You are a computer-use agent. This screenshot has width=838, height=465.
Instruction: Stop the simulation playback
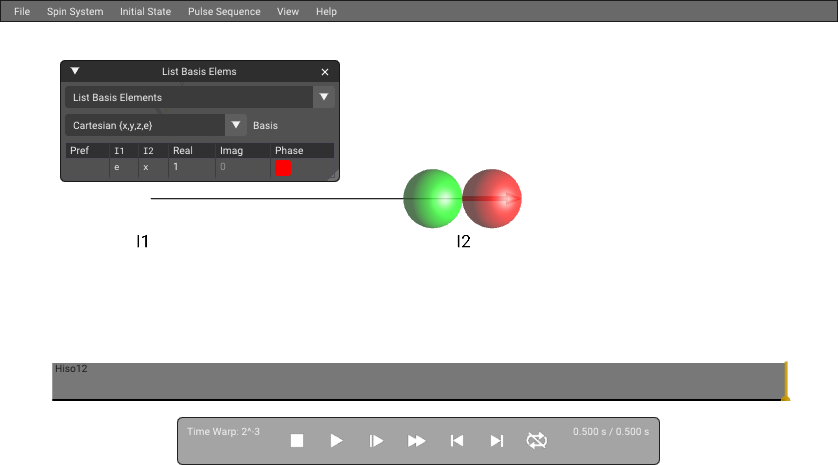pos(297,440)
